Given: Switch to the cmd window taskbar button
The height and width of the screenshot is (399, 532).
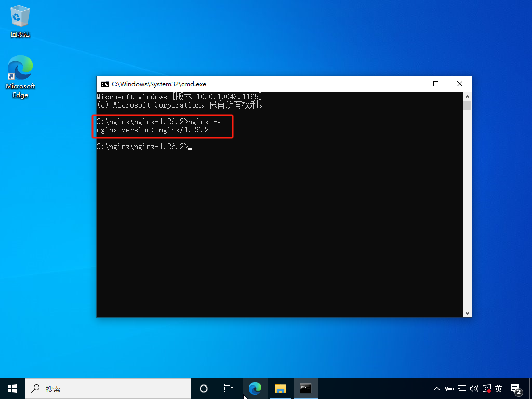Looking at the screenshot, I should (305, 389).
